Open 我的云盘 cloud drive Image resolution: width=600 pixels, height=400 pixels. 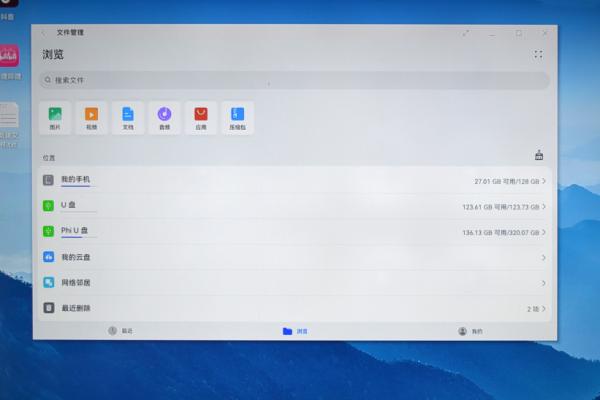click(77, 257)
